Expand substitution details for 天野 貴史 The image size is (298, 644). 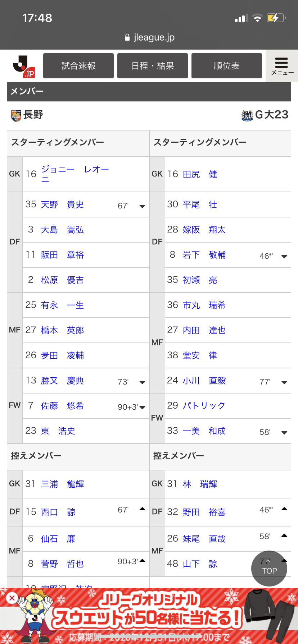click(x=142, y=206)
